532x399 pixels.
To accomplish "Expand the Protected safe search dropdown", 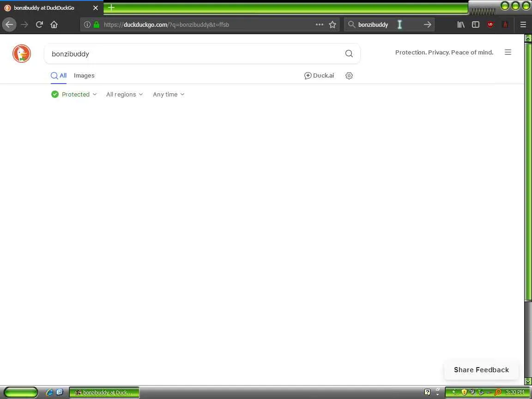I will [x=74, y=94].
